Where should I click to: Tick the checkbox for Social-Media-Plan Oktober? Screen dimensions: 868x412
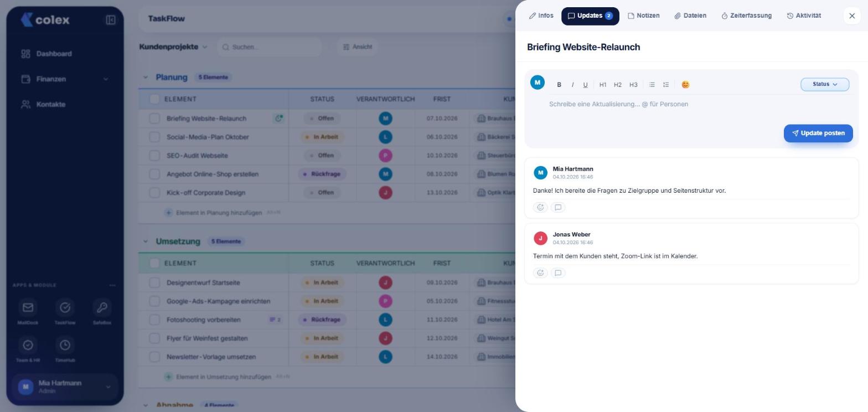point(154,137)
